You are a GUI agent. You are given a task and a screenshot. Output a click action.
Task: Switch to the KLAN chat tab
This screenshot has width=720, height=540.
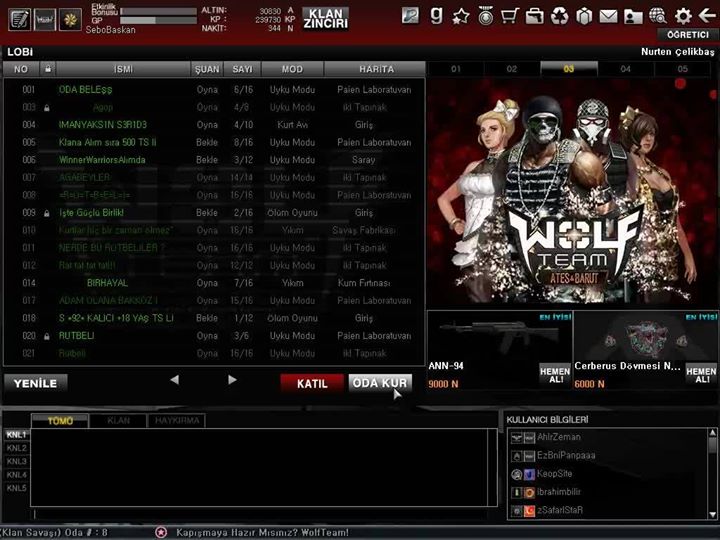point(118,421)
